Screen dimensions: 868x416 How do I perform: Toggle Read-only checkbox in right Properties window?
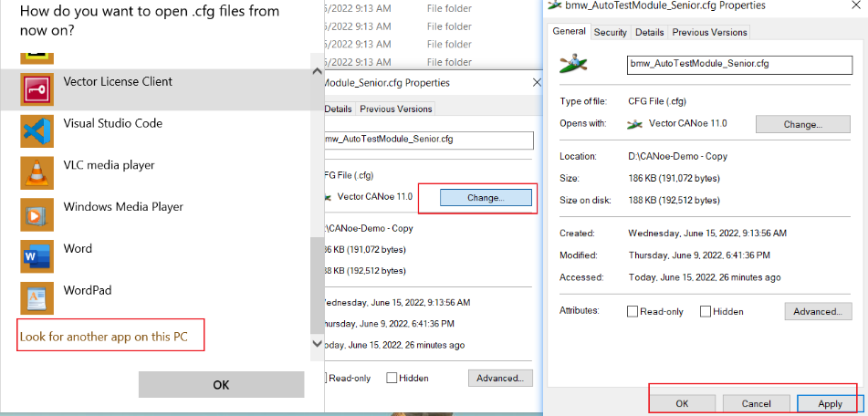click(x=633, y=311)
